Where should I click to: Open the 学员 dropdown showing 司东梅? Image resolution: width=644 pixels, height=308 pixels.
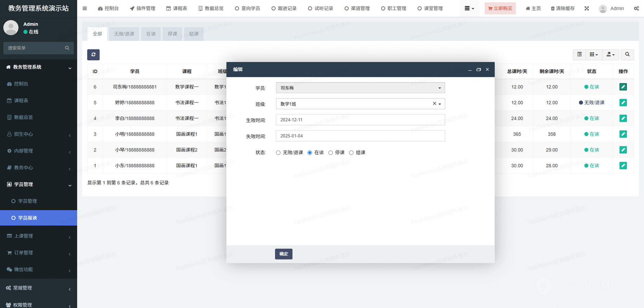click(x=360, y=88)
